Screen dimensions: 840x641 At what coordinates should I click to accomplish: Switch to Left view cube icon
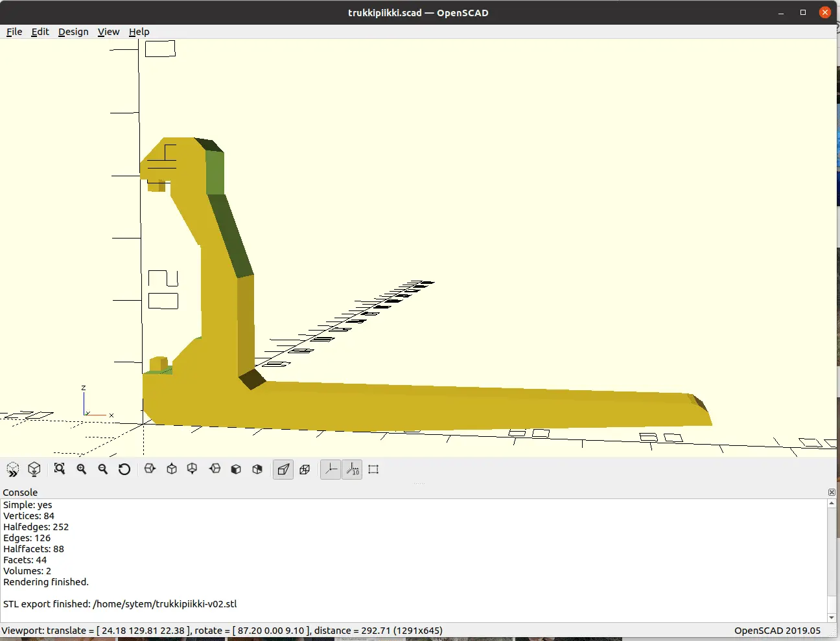(x=215, y=469)
